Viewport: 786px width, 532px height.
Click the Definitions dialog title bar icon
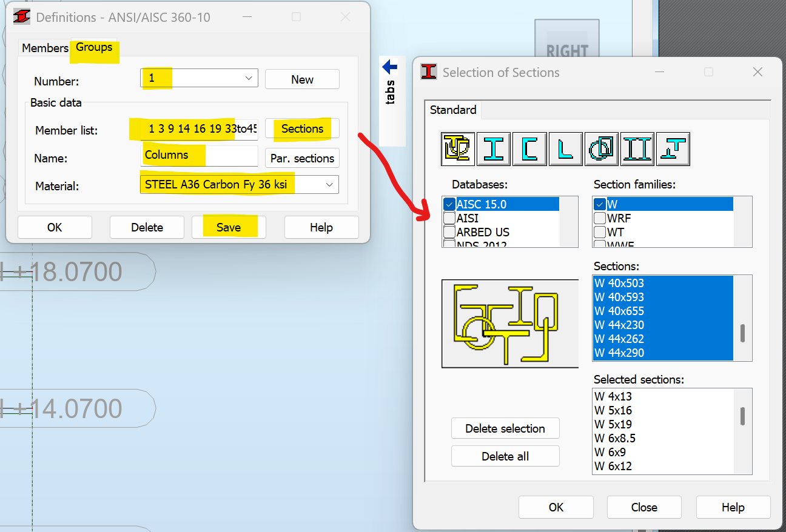22,17
